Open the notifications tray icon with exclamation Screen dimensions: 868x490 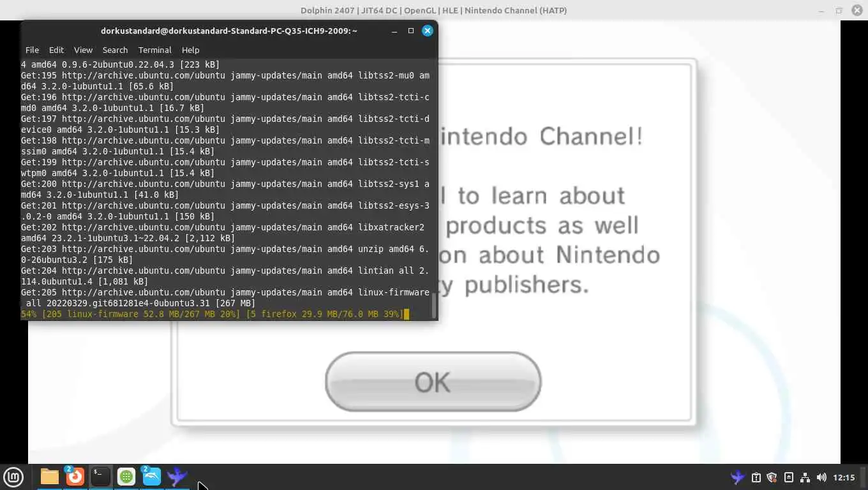(756, 477)
